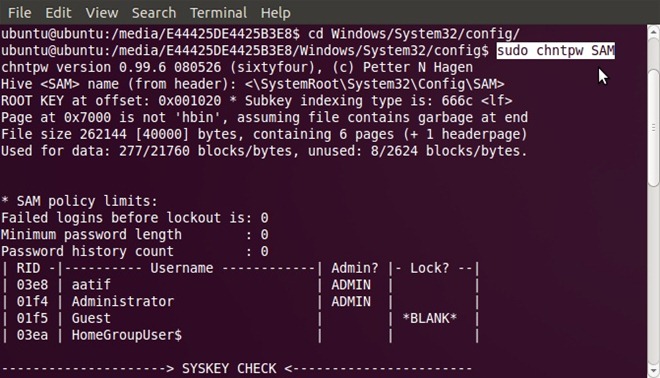Click the Guest username row
The width and height of the screenshot is (660, 378).
click(240, 318)
